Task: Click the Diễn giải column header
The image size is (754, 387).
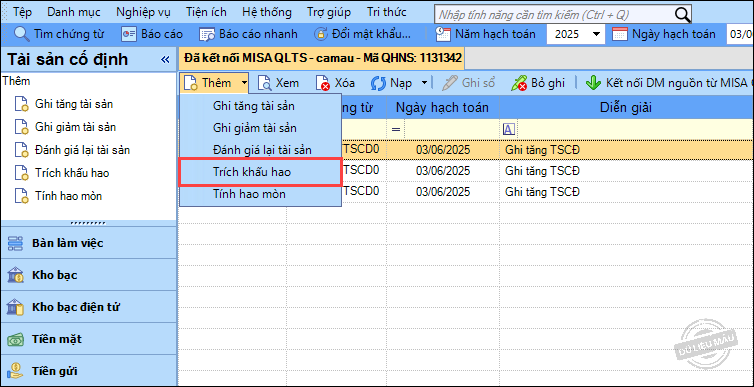Action: 626,108
